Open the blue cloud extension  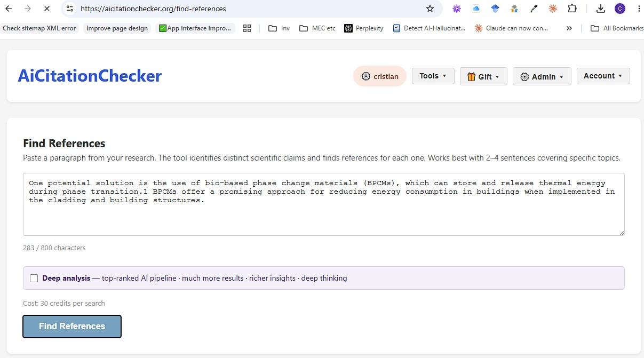475,9
